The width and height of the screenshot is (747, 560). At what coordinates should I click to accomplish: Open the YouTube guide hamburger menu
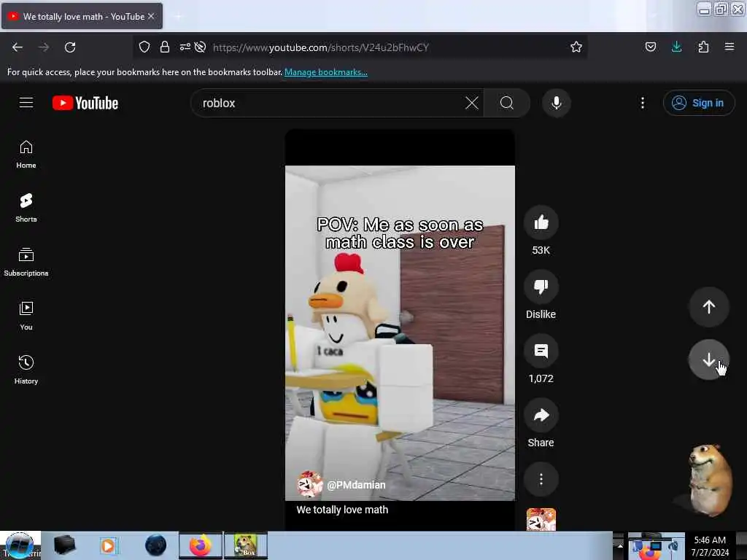point(26,103)
